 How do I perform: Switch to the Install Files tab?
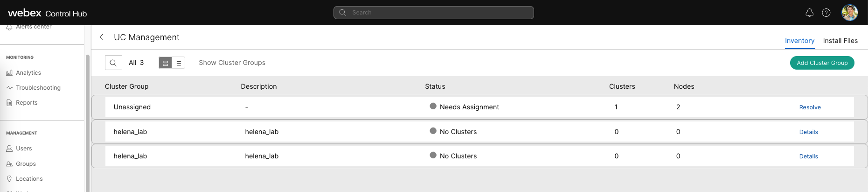pyautogui.click(x=840, y=41)
